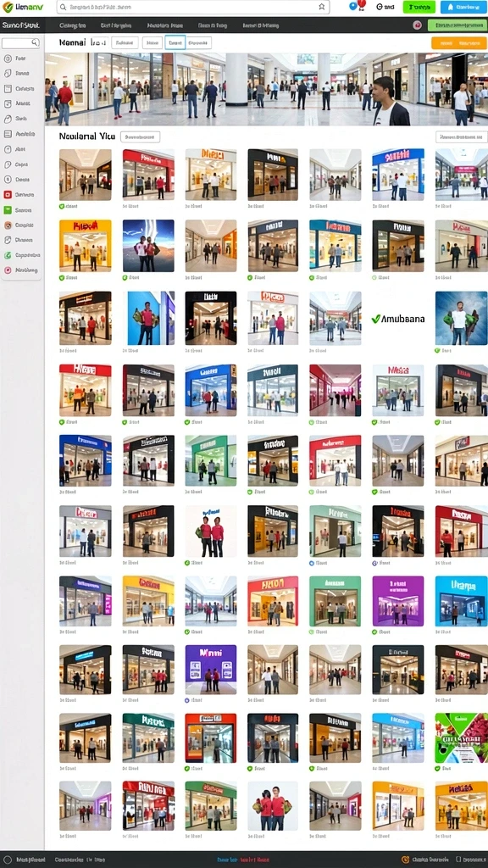This screenshot has width=488, height=868.
Task: Click the magnifier icon in the sidebar search box
Action: [x=35, y=42]
